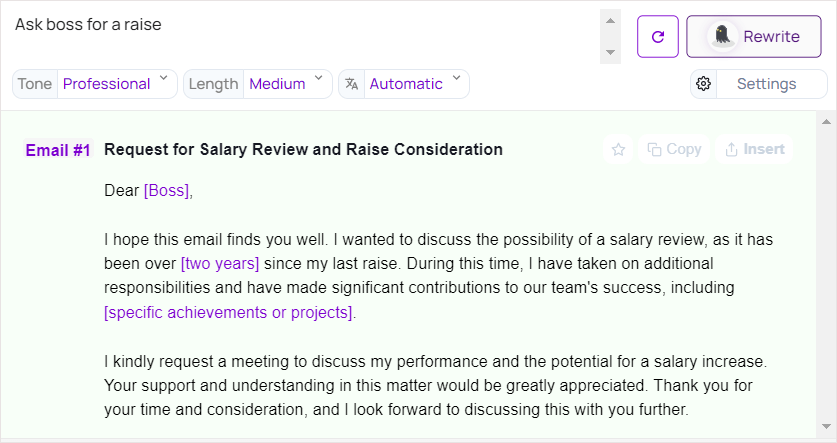Click the translate language icon
The width and height of the screenshot is (837, 443).
pos(351,84)
